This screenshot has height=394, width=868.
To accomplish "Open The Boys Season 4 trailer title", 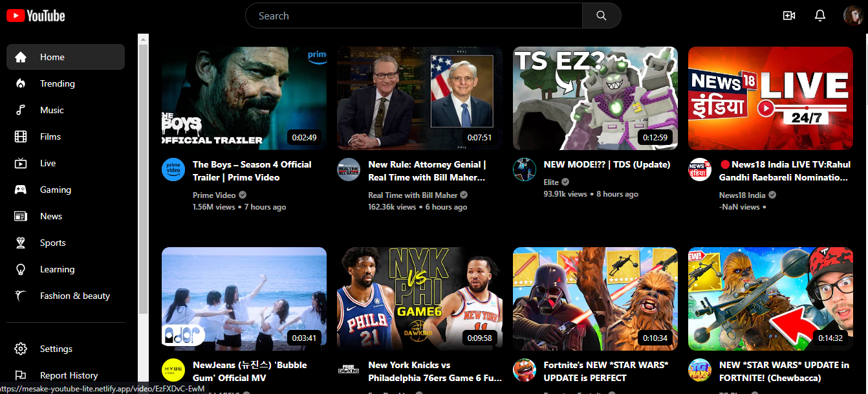I will 252,171.
